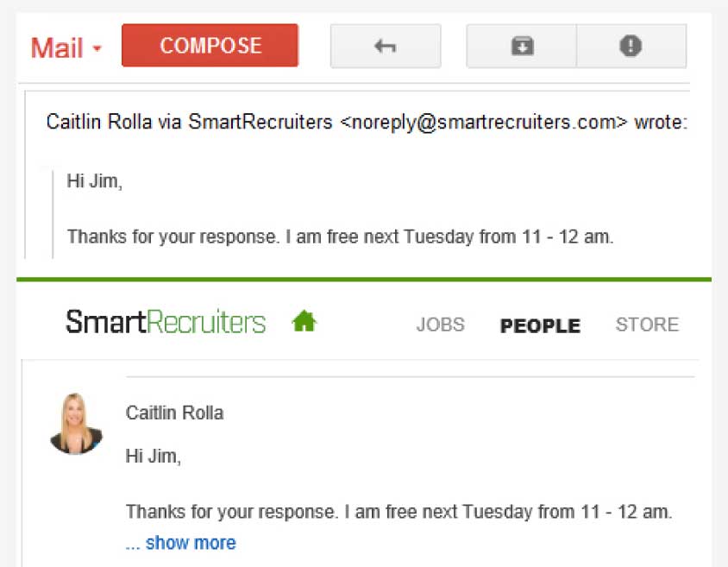Open Caitlin Rolla's profile photo
This screenshot has width=728, height=567.
coord(76,423)
